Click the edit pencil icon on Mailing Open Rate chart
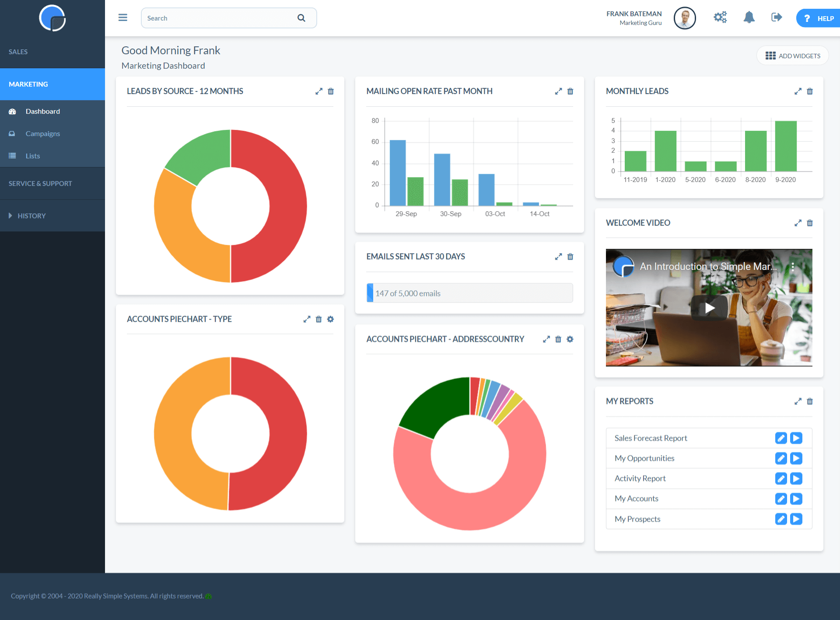Screen dimensions: 840x620 pyautogui.click(x=558, y=91)
